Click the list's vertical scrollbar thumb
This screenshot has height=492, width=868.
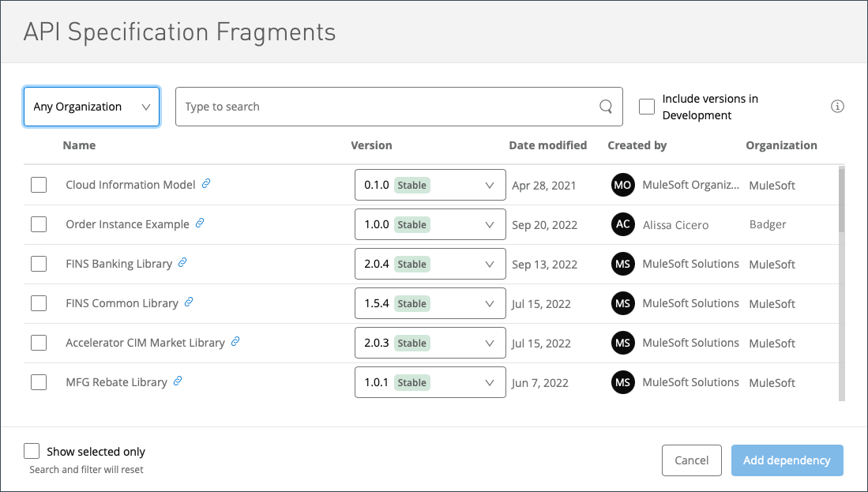point(841,201)
